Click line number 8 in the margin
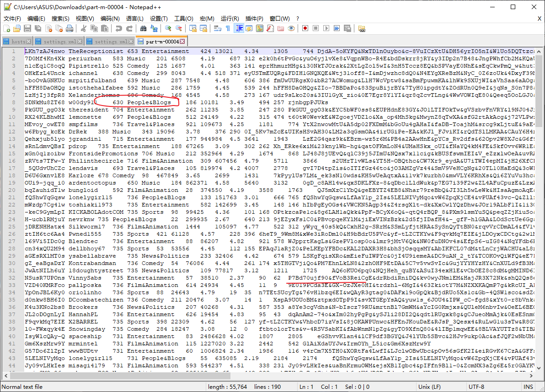This screenshot has width=545, height=392. pyautogui.click(x=14, y=102)
